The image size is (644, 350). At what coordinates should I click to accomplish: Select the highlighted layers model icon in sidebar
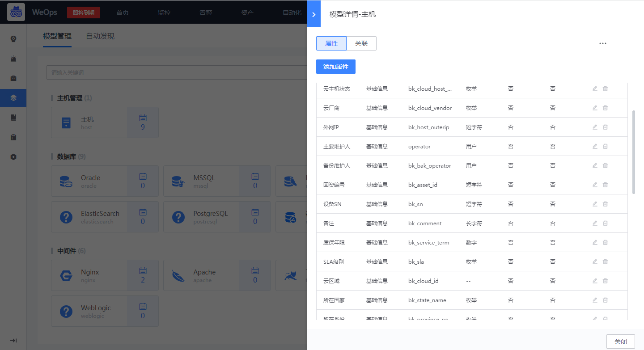(x=13, y=98)
